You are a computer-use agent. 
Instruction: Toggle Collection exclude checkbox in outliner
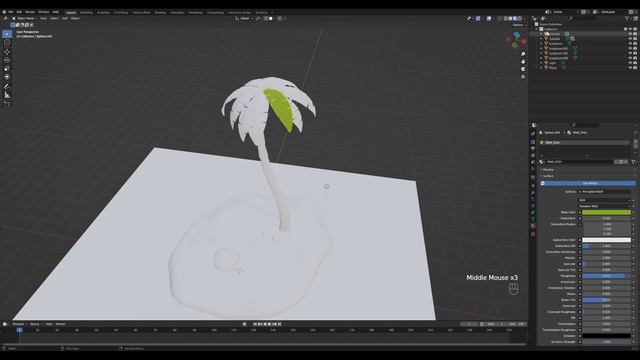pos(625,29)
